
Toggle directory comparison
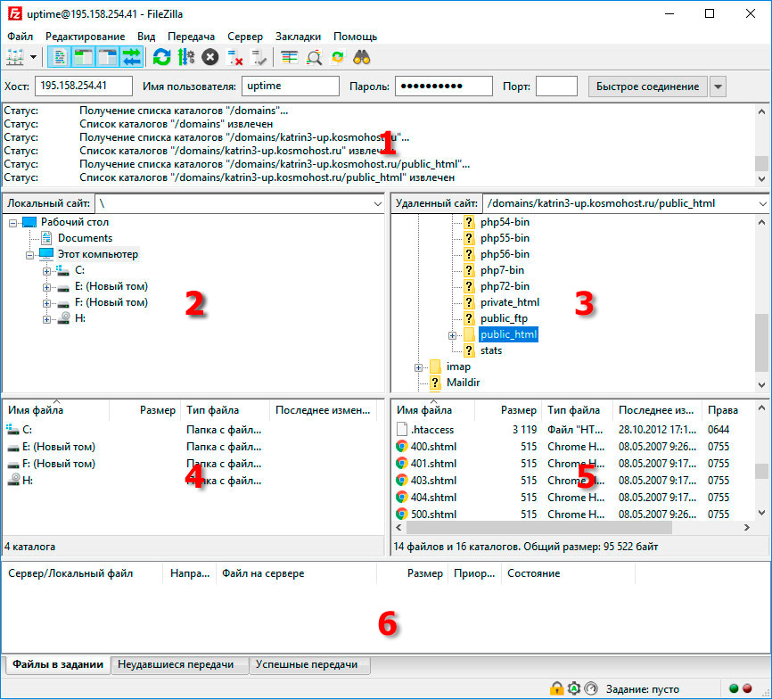pyautogui.click(x=314, y=57)
